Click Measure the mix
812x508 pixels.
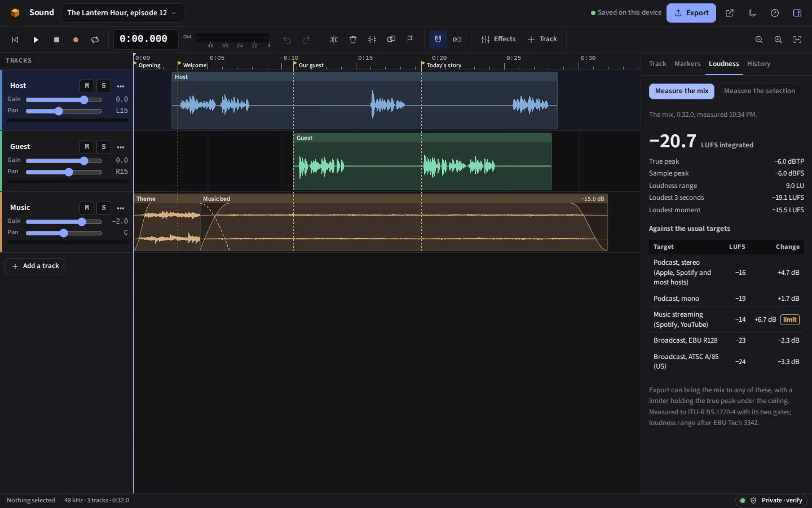[682, 91]
